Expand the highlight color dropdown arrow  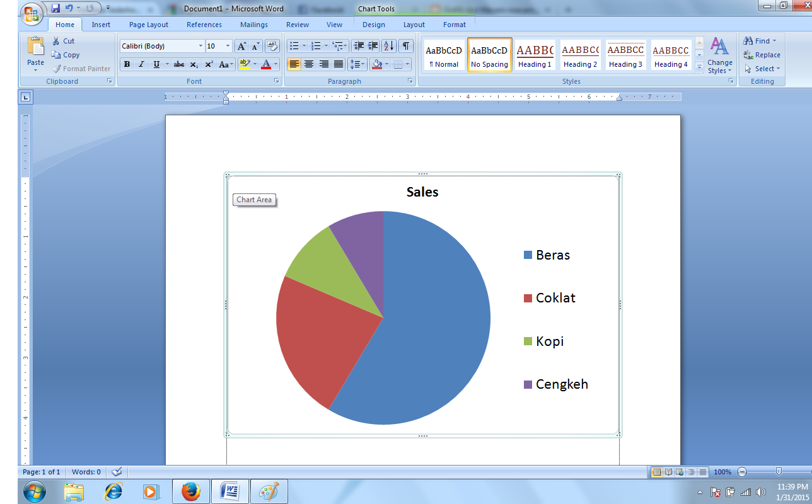click(x=255, y=64)
